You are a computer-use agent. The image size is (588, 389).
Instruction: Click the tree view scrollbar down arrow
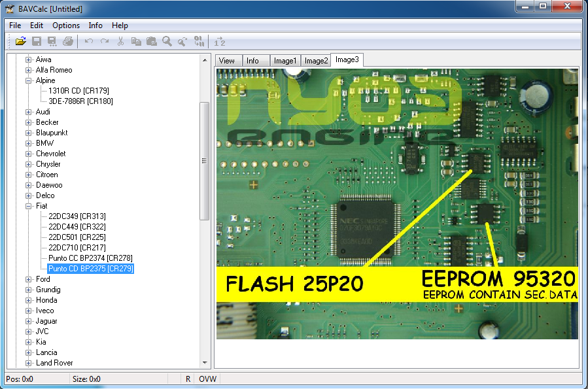[205, 363]
